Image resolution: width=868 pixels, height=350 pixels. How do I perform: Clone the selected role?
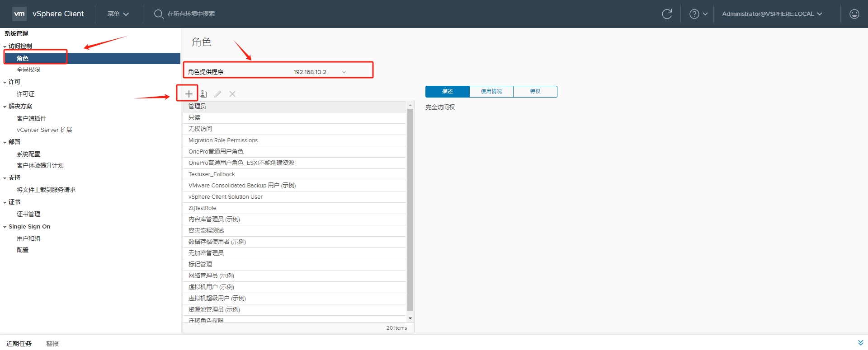click(203, 94)
